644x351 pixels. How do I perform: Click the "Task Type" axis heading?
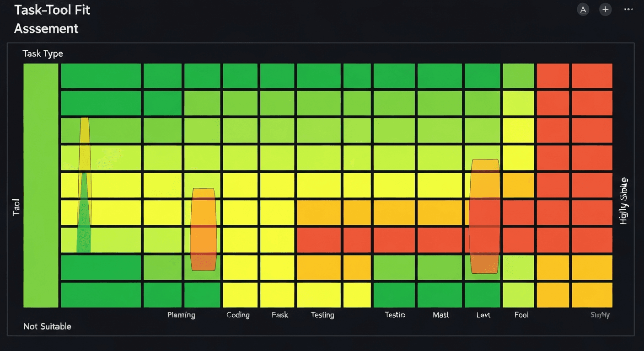[x=43, y=53]
